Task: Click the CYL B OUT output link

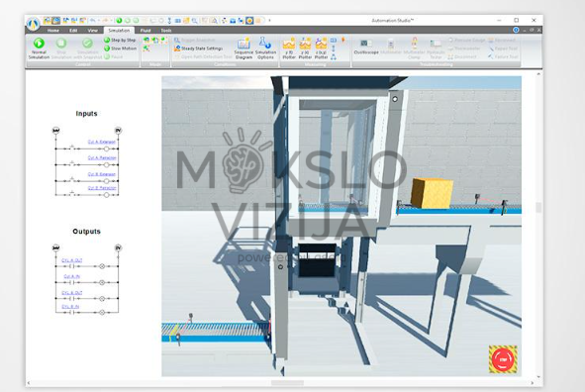Action: (71, 293)
